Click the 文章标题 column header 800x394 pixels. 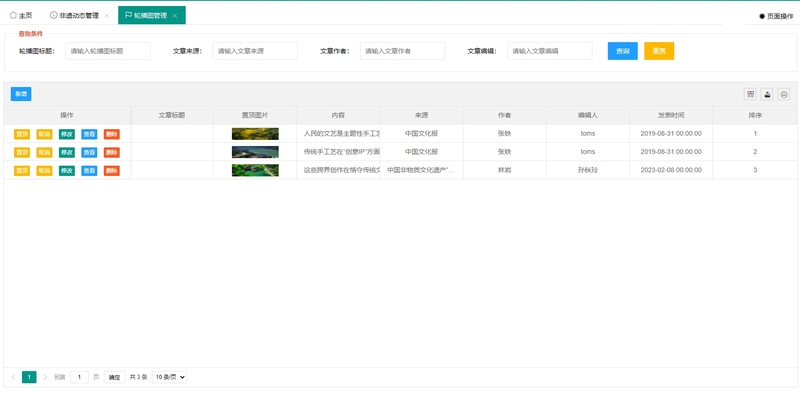[172, 115]
